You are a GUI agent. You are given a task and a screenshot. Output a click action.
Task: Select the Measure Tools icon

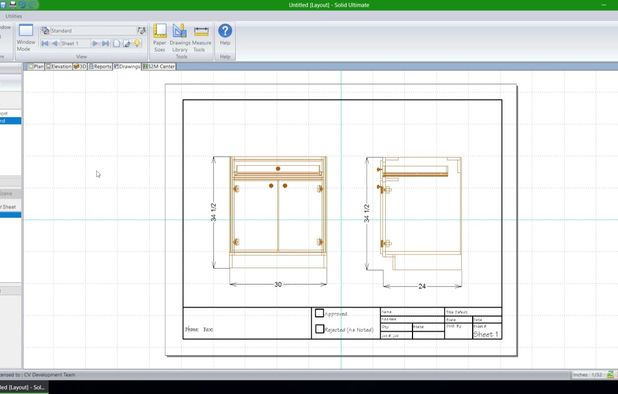coord(201,31)
